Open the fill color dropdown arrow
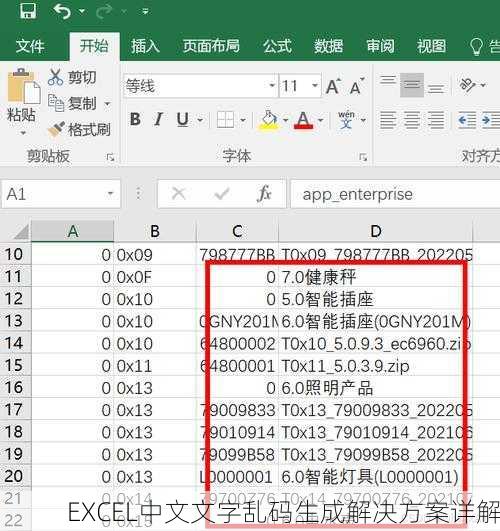Screen dimensions: 500x531 286,120
